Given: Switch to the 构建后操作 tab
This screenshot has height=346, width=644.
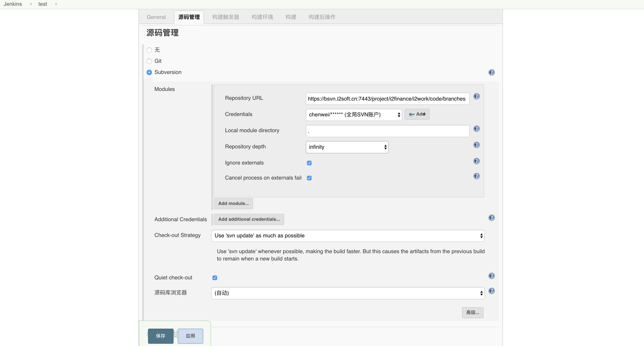Looking at the screenshot, I should [x=322, y=17].
